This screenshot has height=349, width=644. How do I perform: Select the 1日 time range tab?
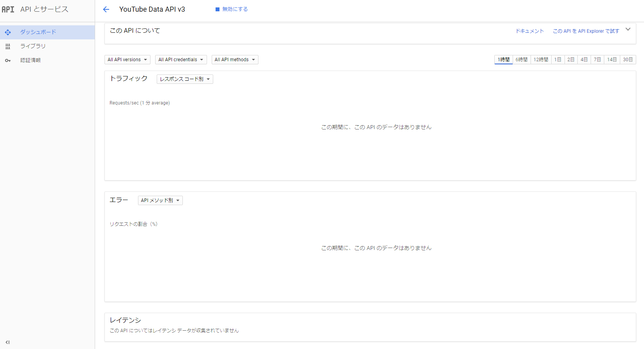558,60
